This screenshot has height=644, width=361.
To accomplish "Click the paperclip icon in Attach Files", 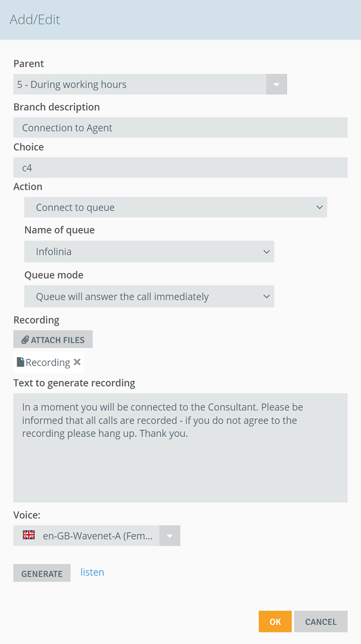I will (x=26, y=340).
